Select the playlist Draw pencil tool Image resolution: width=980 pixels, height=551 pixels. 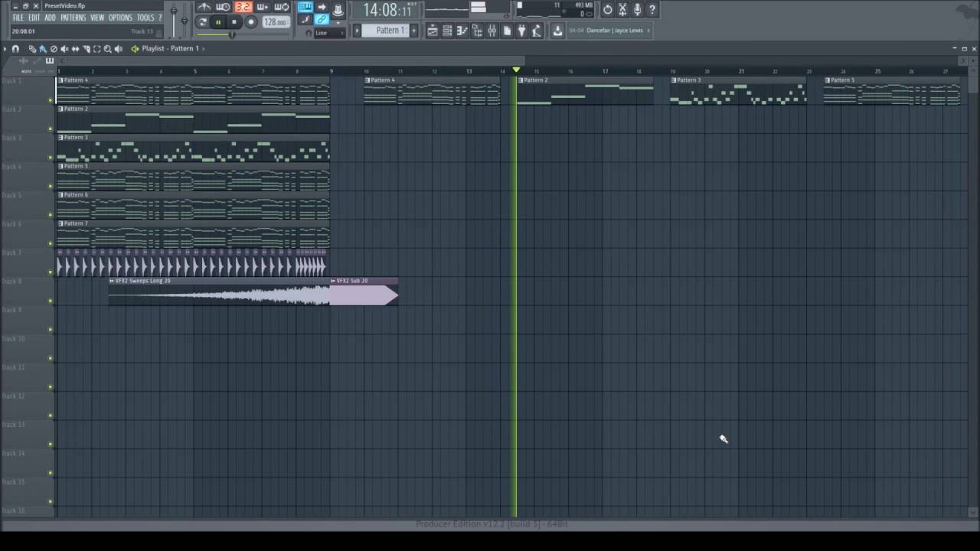(32, 49)
